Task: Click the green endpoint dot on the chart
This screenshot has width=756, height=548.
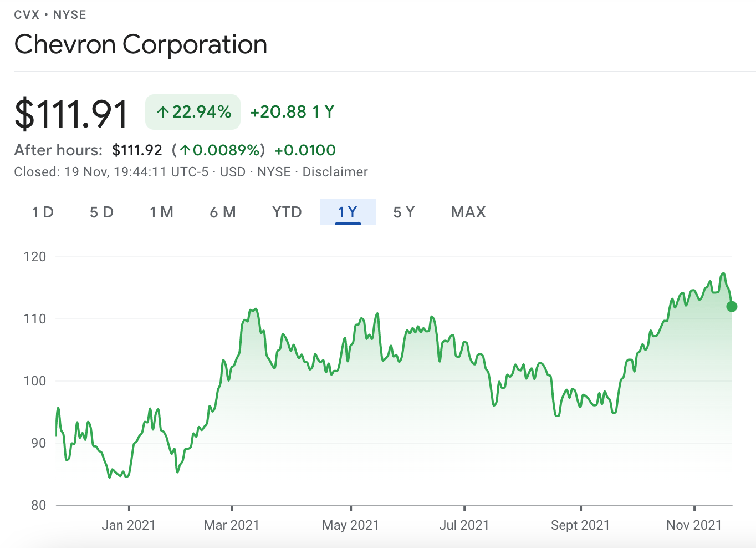Action: click(731, 306)
